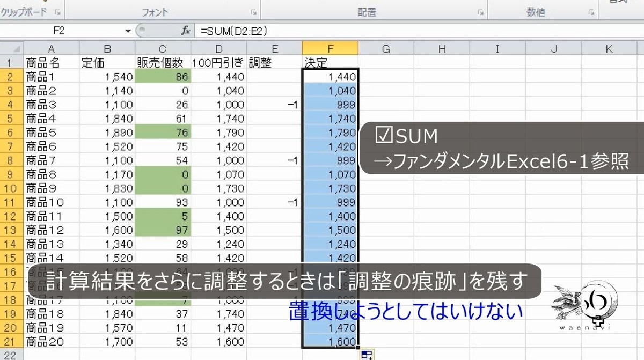Viewport: 644px width, 360px height.
Task: Click adjustment cell -1 in 商品7 row
Action: [x=274, y=160]
